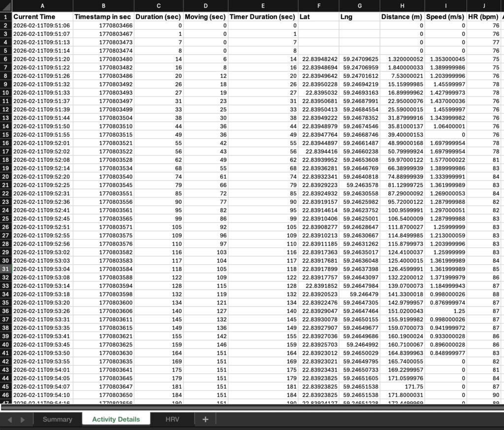Select the Lat cell 22.83948242
504x430 pixels.
[x=318, y=59]
